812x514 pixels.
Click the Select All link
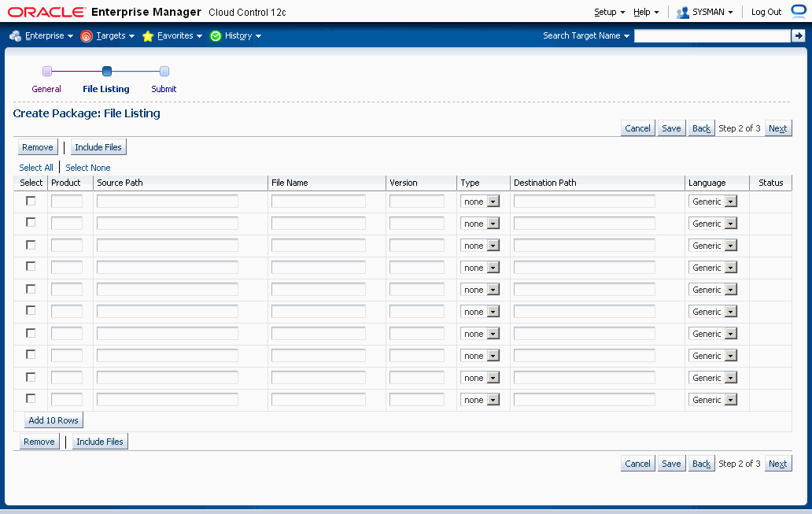point(36,168)
